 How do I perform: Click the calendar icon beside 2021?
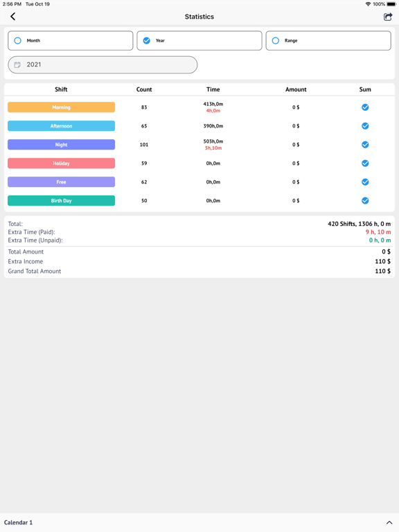click(x=17, y=65)
